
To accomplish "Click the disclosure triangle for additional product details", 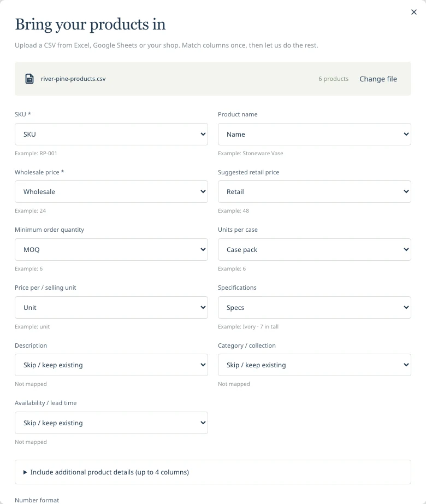I will click(25, 472).
